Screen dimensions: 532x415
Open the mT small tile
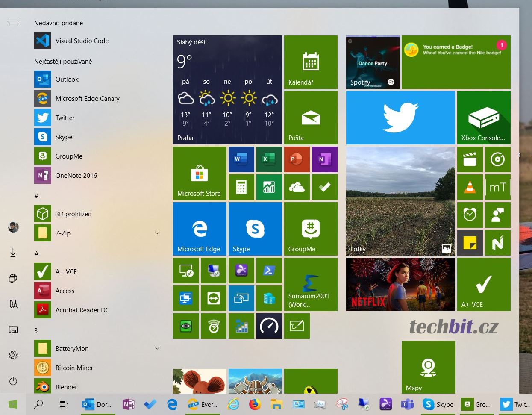tap(498, 187)
